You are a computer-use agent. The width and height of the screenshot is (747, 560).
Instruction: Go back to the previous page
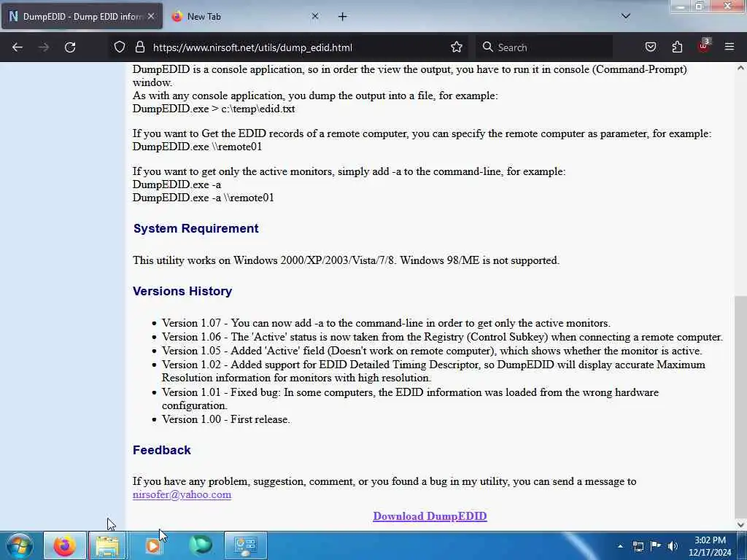pyautogui.click(x=18, y=47)
